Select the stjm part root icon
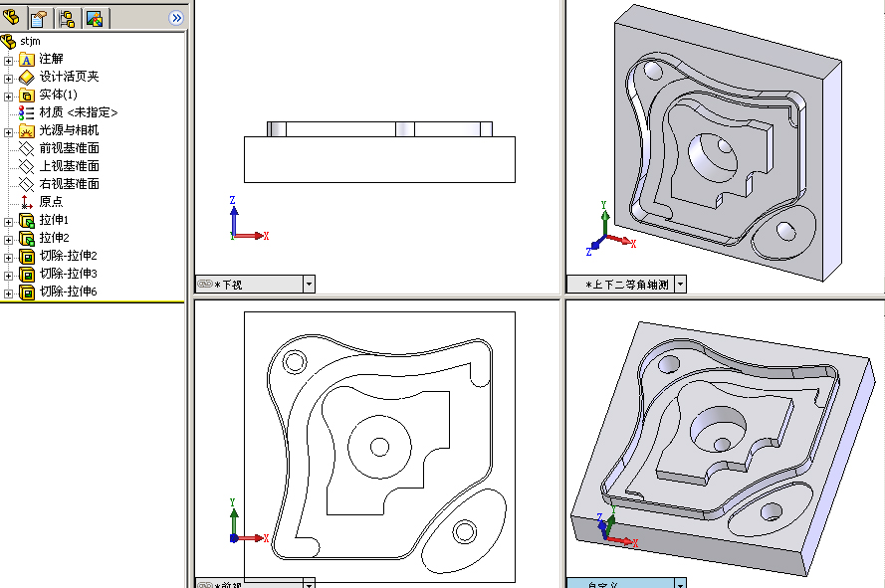The width and height of the screenshot is (885, 588). point(9,41)
